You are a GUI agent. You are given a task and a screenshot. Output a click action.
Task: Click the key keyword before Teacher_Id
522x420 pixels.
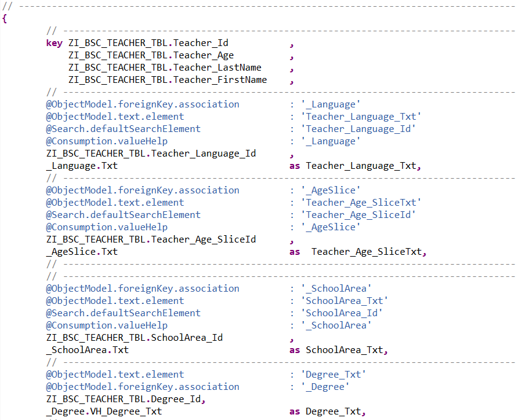click(x=52, y=43)
